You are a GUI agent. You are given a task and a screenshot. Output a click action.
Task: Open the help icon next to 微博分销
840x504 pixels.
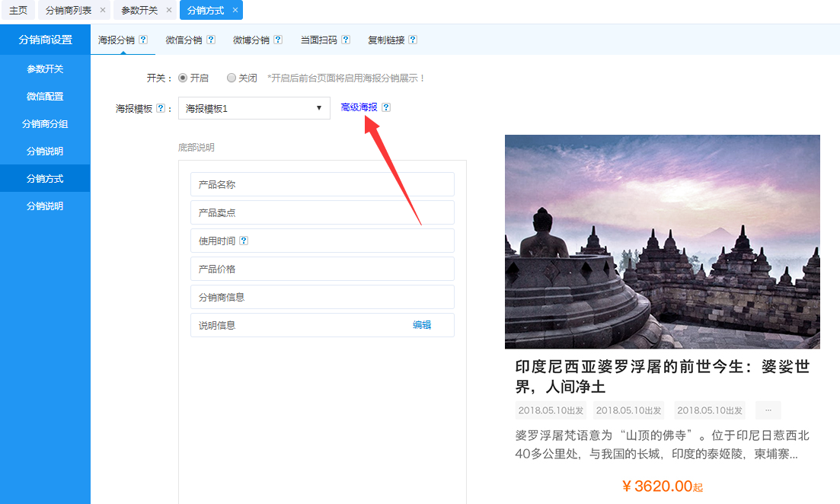click(x=278, y=40)
